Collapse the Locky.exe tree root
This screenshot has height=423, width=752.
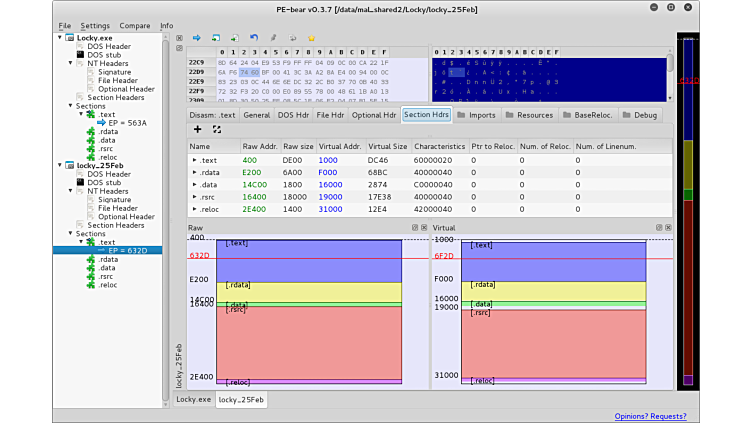[61, 38]
